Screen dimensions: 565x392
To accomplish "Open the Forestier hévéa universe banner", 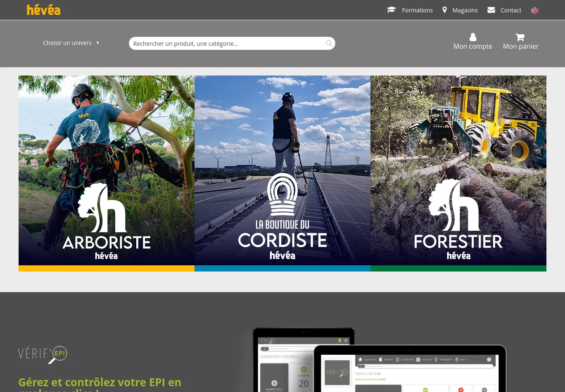I will (x=458, y=173).
